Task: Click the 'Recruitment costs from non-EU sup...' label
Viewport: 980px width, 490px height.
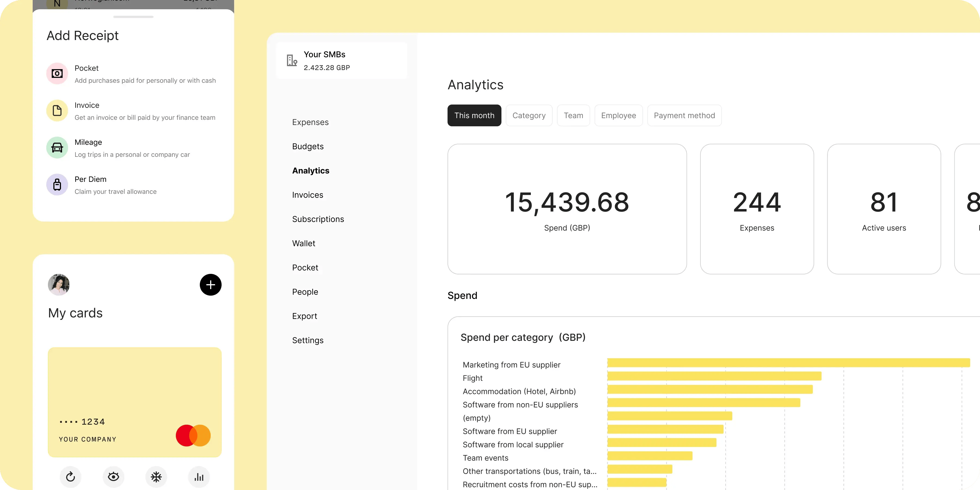Action: tap(530, 485)
